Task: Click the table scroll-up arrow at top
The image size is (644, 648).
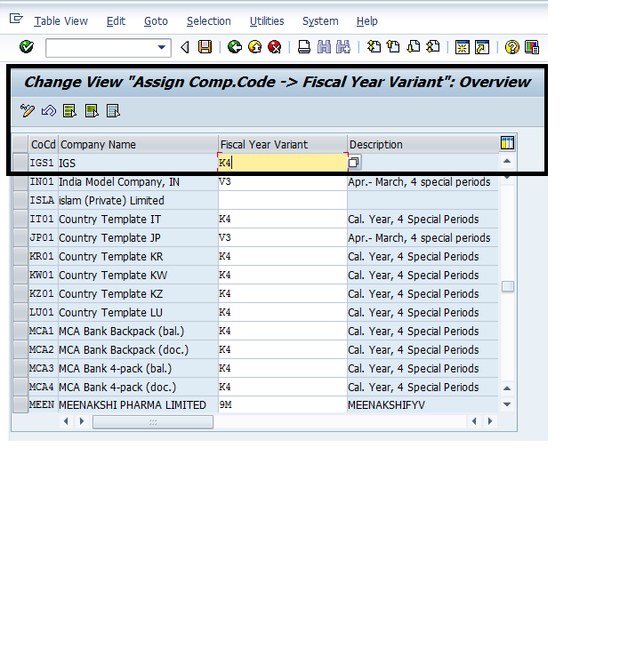Action: click(507, 161)
